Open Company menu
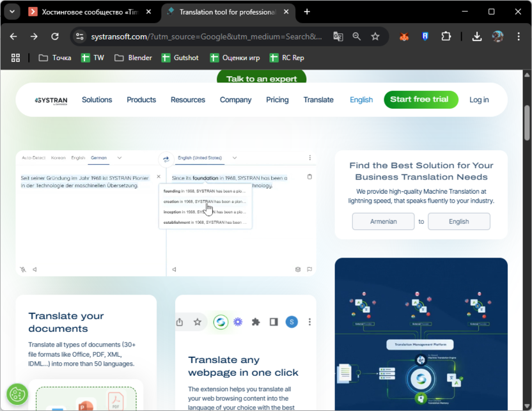The height and width of the screenshot is (411, 532). point(236,100)
